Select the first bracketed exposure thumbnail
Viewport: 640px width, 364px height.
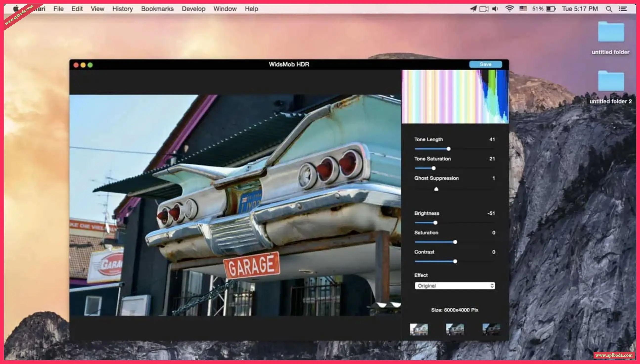(419, 329)
